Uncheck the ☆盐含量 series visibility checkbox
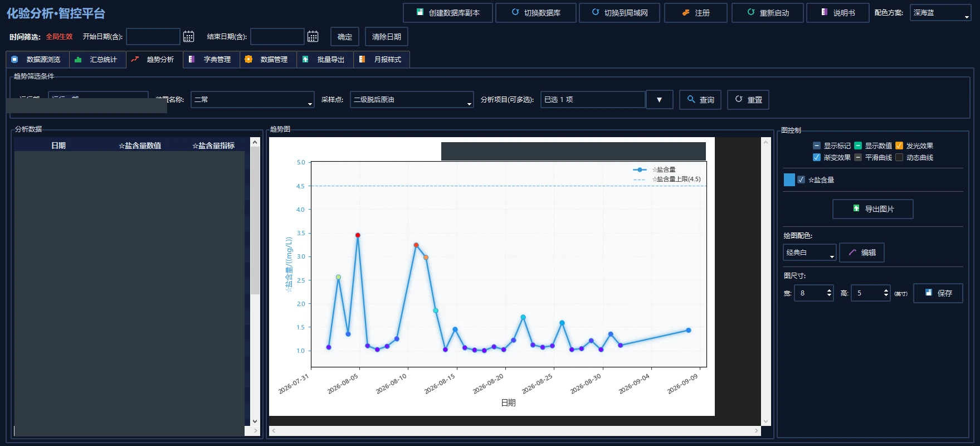 [801, 180]
